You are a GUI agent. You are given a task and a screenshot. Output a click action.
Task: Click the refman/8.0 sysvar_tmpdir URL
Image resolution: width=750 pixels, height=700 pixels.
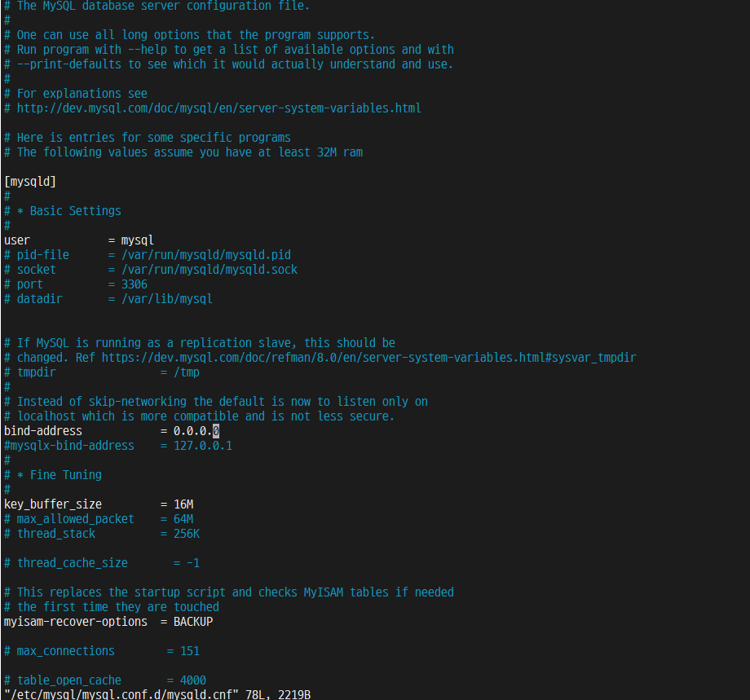[x=368, y=357]
